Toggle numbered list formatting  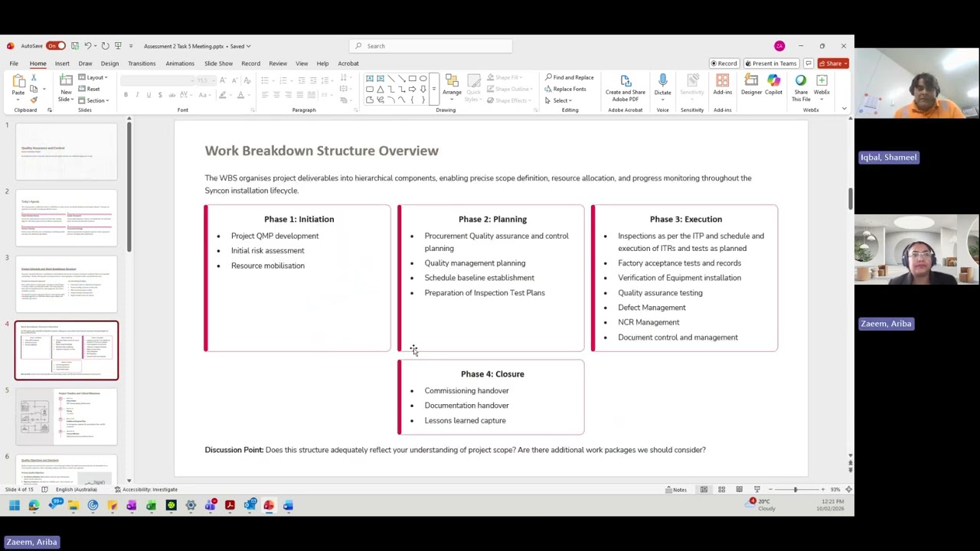[x=283, y=80]
